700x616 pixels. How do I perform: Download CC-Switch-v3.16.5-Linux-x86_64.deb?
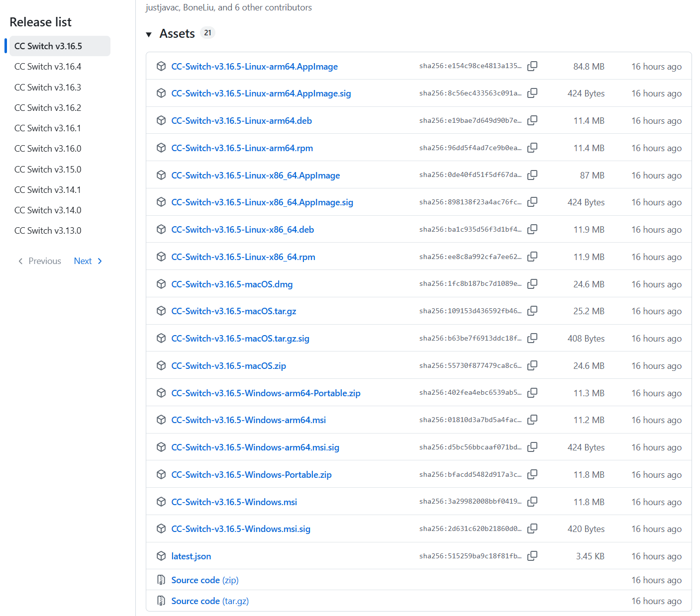242,230
